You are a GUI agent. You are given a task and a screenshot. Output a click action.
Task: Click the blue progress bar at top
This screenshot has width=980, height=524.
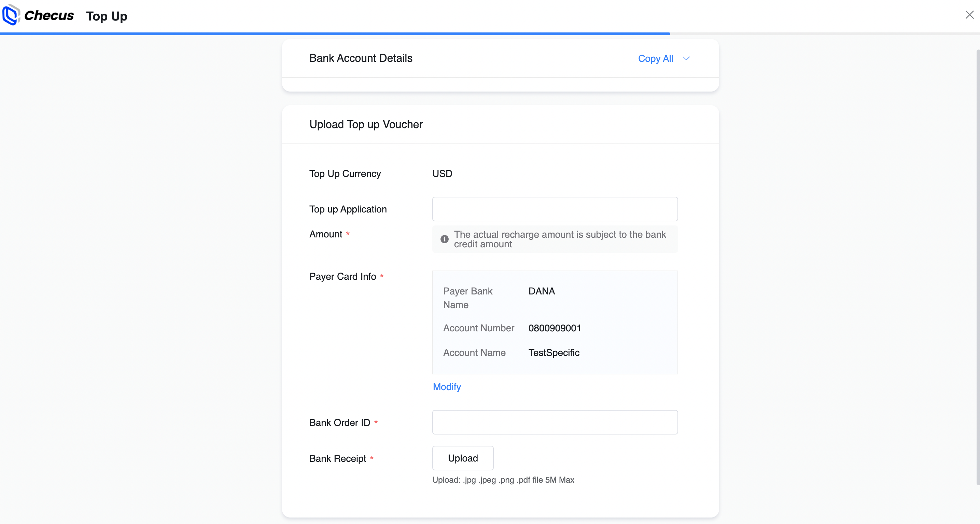coord(335,34)
